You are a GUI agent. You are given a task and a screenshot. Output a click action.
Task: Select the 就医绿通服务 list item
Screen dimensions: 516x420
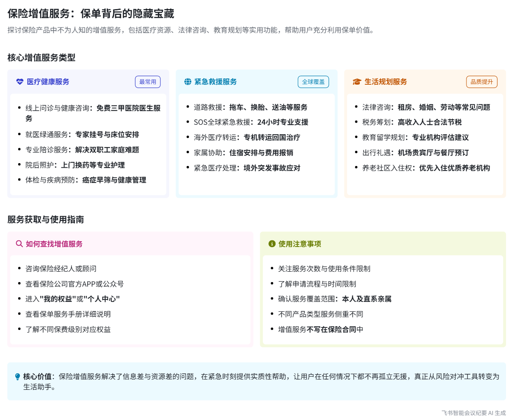click(82, 135)
